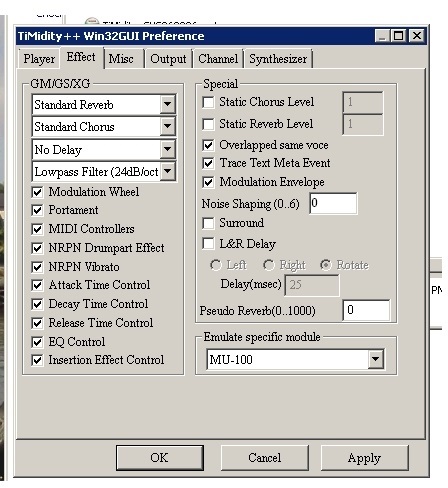The width and height of the screenshot is (448, 488).
Task: Select the Right radio button
Action: click(268, 265)
